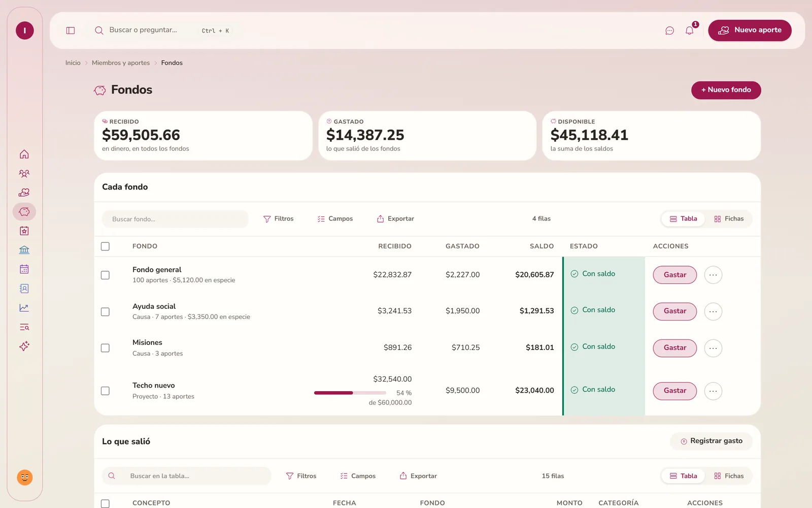Viewport: 812px width, 508px height.
Task: Toggle the select-all checkbox in Cada fondo
Action: tap(105, 246)
